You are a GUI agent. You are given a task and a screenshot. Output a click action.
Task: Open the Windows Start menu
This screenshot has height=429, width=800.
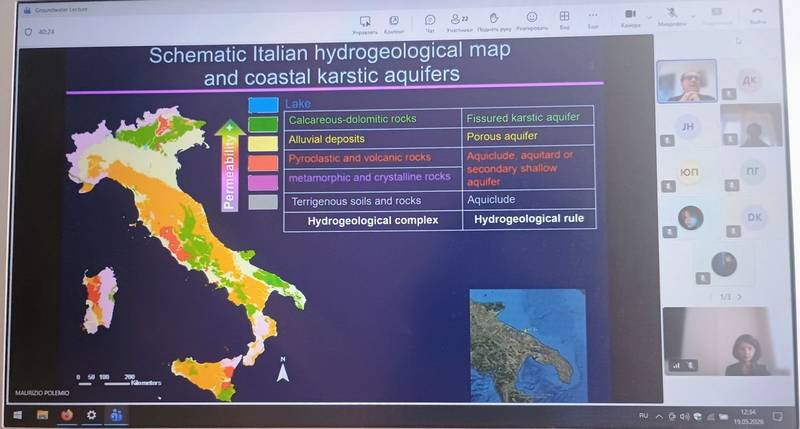pos(17,416)
